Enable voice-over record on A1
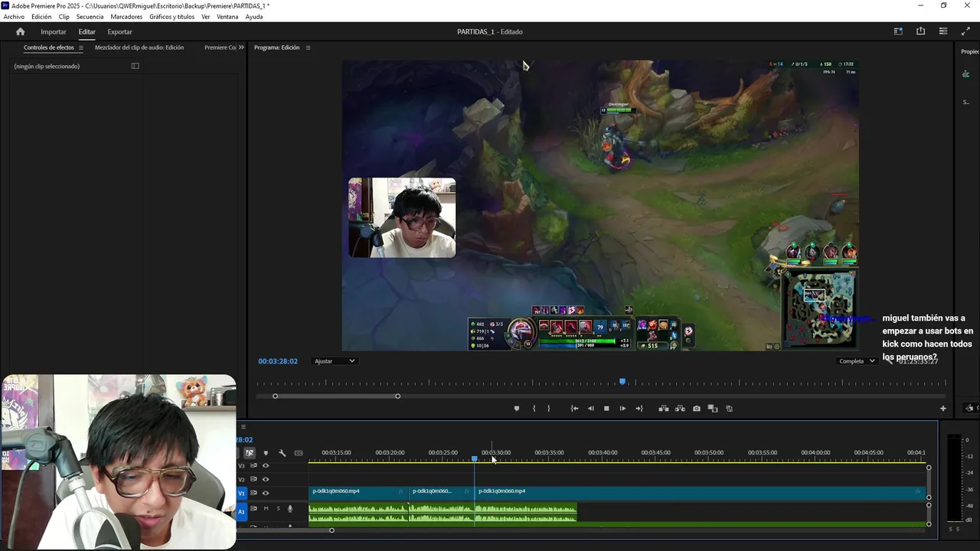 tap(289, 508)
